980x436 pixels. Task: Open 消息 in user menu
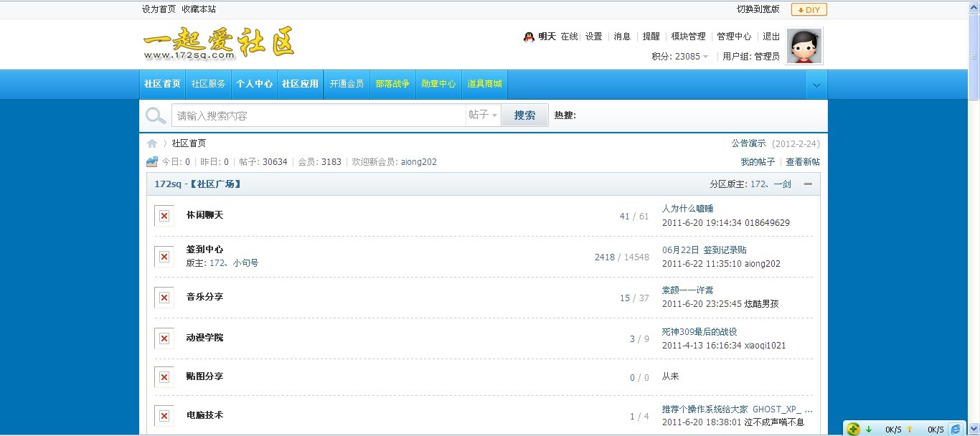(x=622, y=37)
